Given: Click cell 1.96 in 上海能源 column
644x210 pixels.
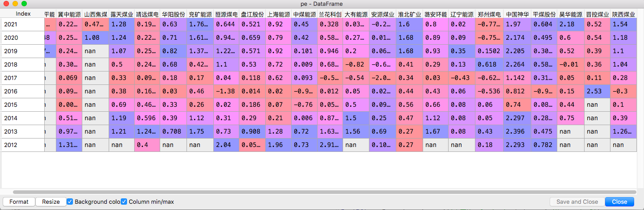Looking at the screenshot, I should (x=279, y=145).
